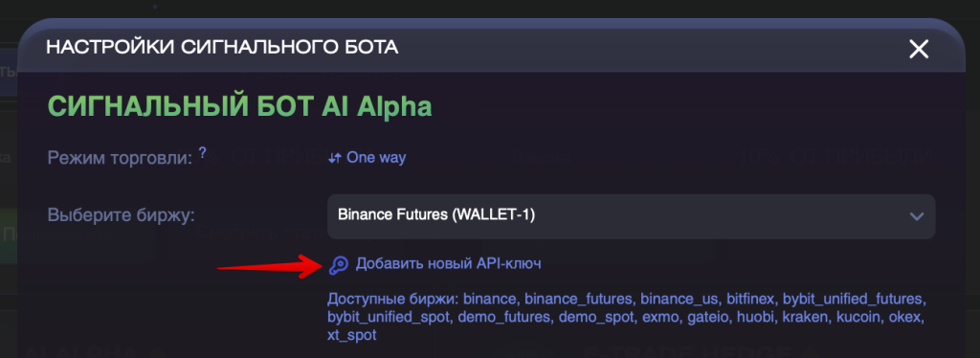This screenshot has width=980, height=358.
Task: Open the help tooltip beside Режим торговли
Action: 203,152
